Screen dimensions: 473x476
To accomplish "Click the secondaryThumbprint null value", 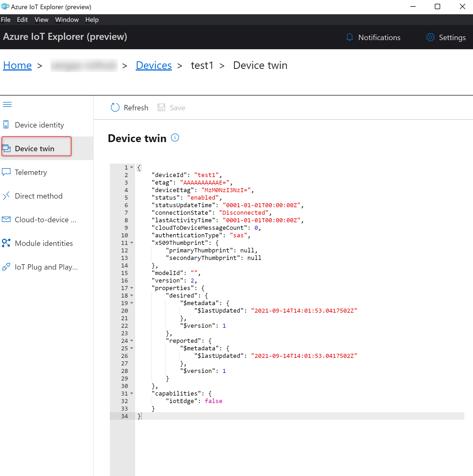I will coord(254,258).
